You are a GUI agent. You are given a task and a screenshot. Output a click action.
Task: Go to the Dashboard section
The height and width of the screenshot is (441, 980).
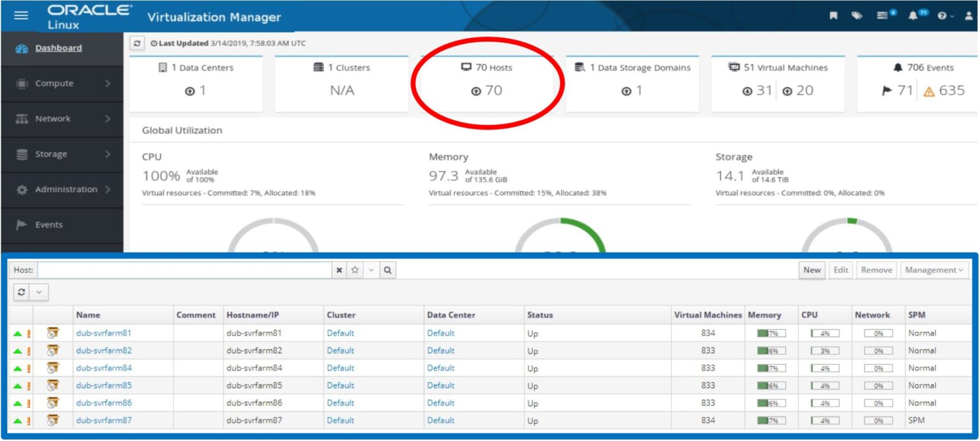[58, 47]
